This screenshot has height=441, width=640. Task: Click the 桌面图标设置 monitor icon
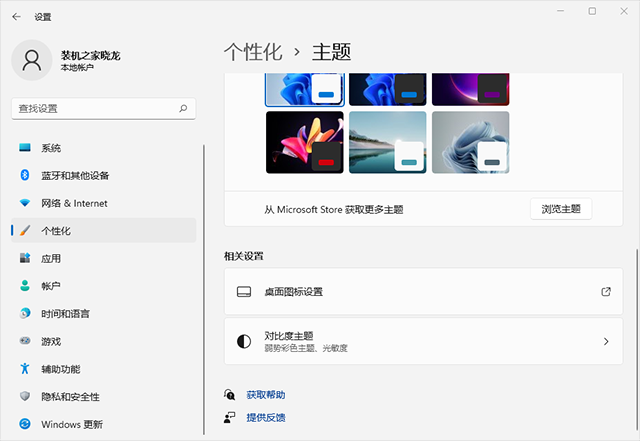(244, 292)
